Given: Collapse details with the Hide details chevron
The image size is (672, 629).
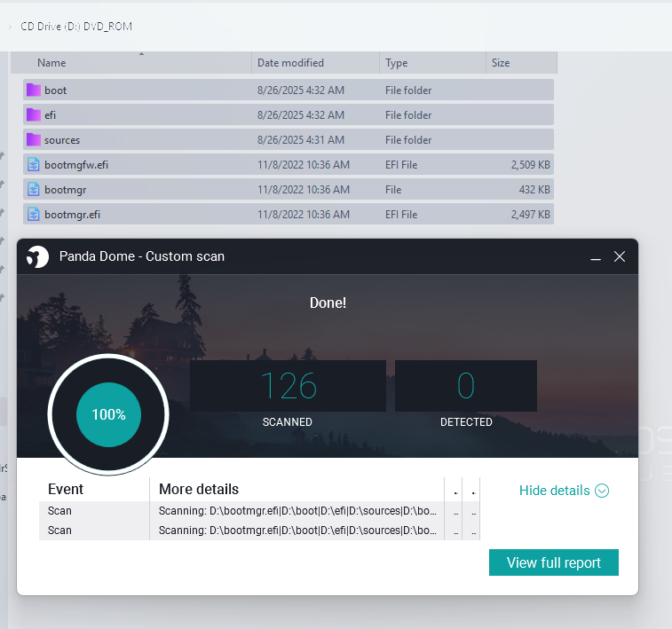Looking at the screenshot, I should [602, 491].
